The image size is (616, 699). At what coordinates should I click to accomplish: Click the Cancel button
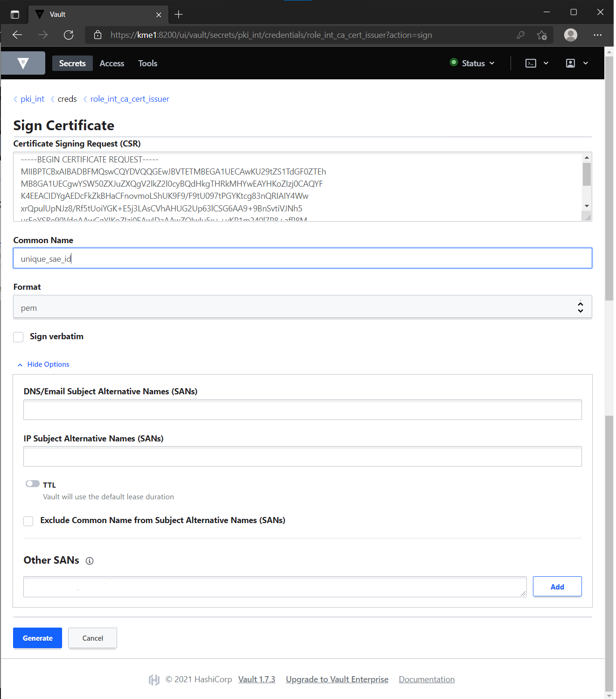click(x=92, y=638)
